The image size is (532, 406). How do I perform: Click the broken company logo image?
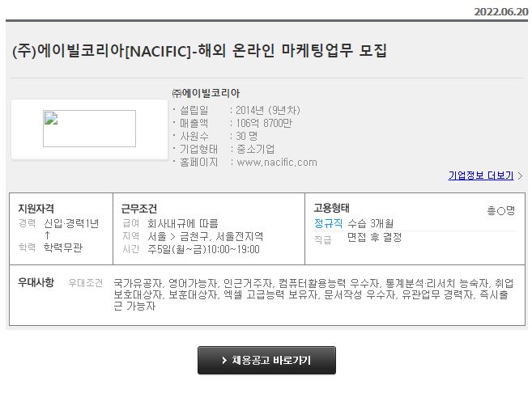pos(89,129)
